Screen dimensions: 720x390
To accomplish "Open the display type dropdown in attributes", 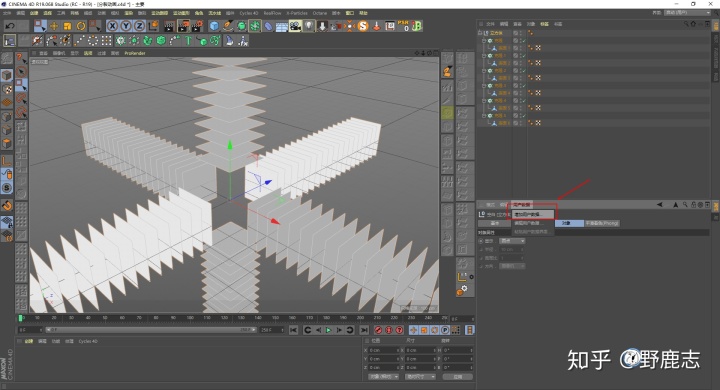I will [x=512, y=241].
